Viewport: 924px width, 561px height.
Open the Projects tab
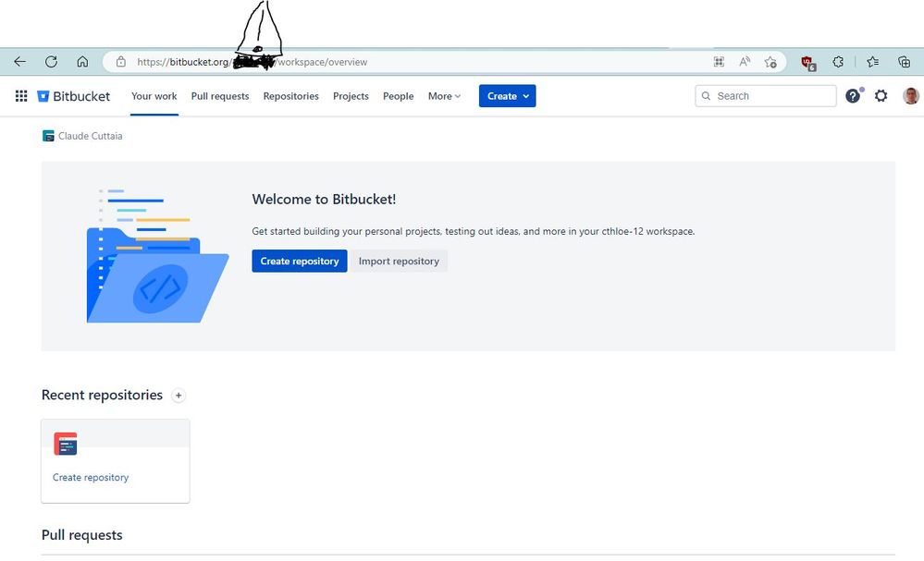(351, 96)
